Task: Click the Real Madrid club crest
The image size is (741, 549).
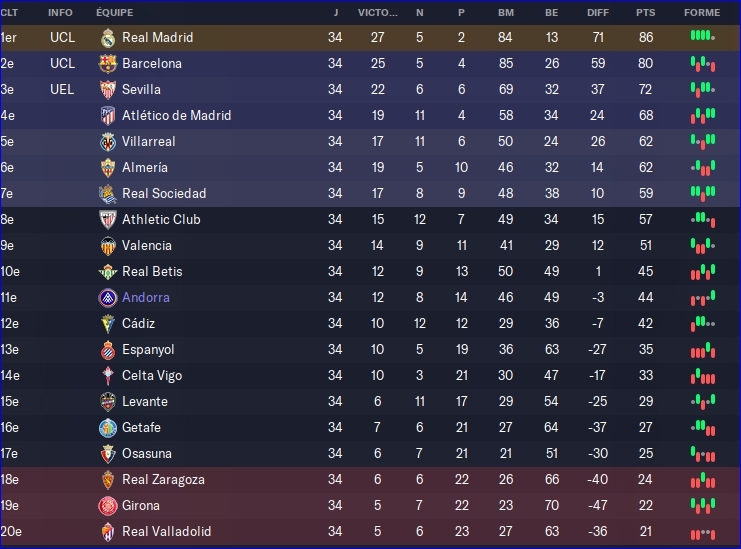Action: tap(108, 37)
